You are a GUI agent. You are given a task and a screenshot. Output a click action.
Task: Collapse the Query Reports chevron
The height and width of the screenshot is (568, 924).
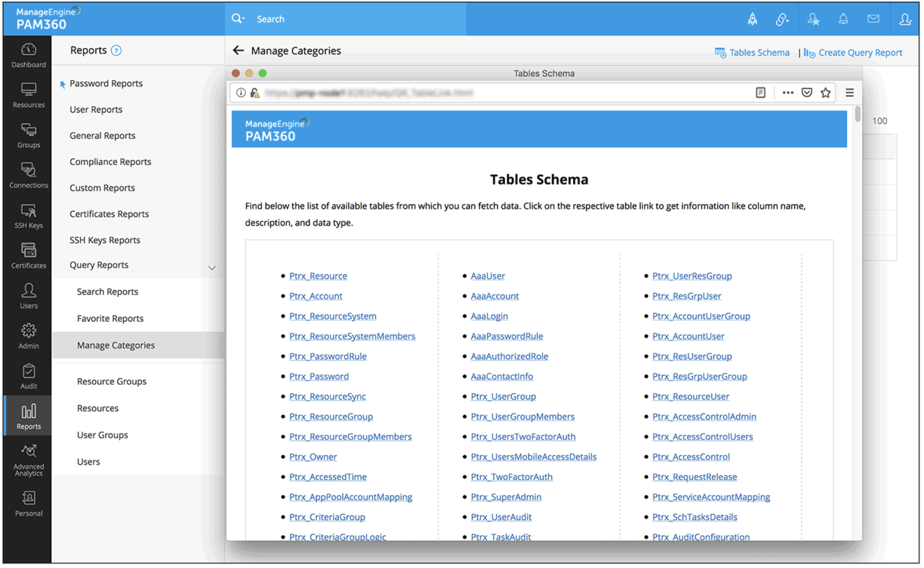coord(212,268)
